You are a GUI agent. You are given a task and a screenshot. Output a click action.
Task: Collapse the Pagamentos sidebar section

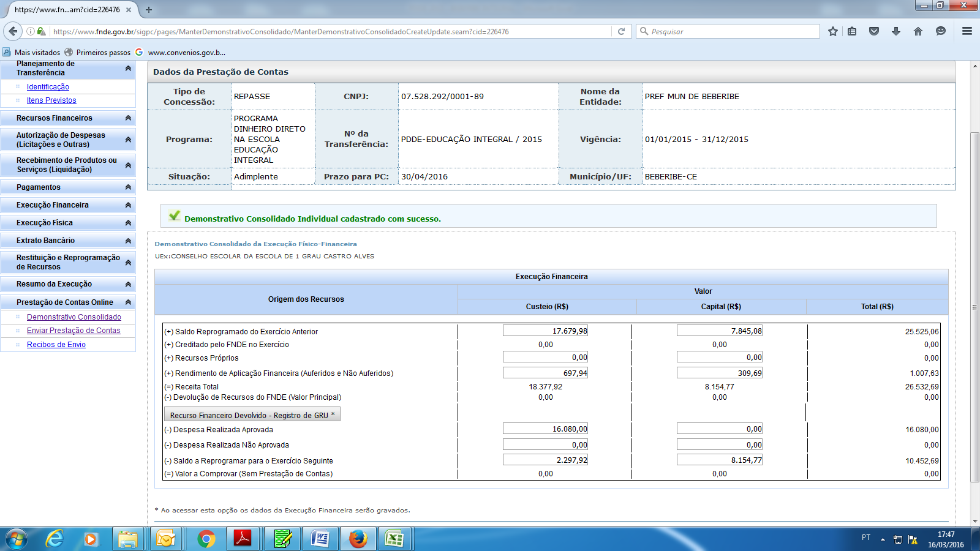(128, 187)
